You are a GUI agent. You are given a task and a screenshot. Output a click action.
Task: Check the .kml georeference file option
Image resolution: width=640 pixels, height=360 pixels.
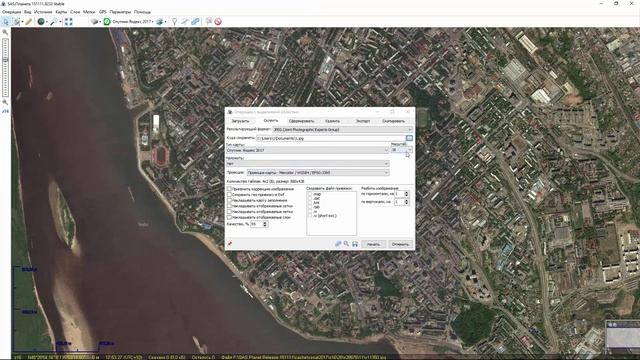[310, 203]
